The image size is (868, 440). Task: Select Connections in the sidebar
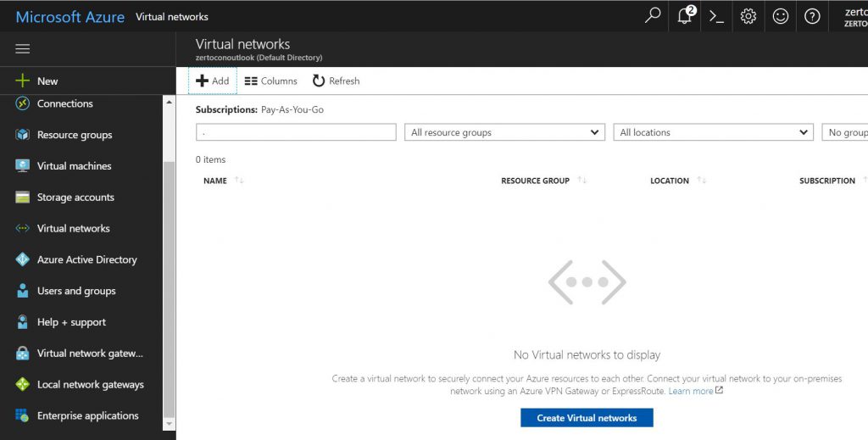point(64,103)
